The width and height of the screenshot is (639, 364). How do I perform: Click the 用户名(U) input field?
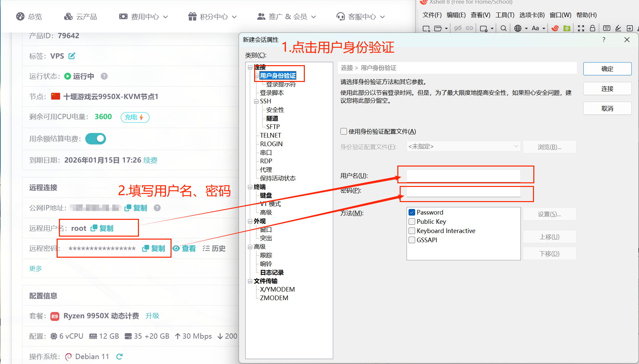[x=463, y=175]
